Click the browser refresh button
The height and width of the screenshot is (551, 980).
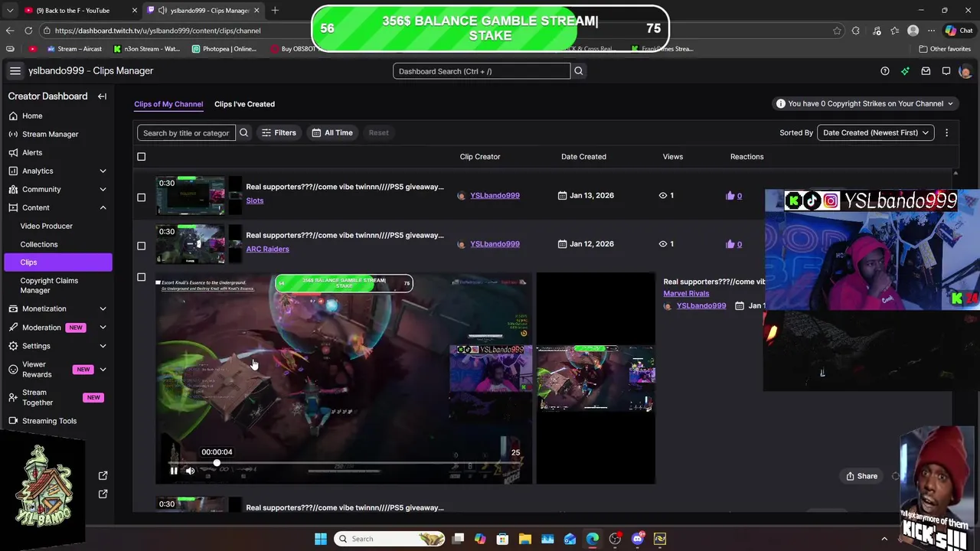tap(28, 31)
